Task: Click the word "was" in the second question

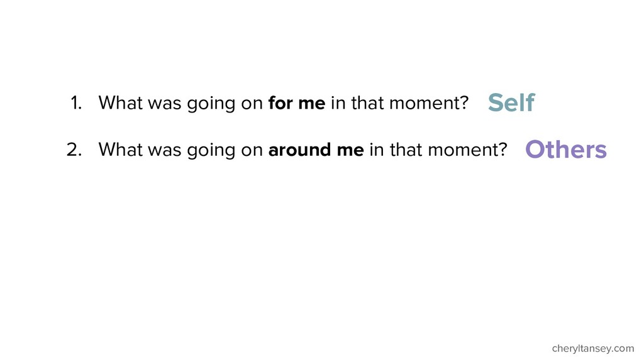Action: click(165, 151)
